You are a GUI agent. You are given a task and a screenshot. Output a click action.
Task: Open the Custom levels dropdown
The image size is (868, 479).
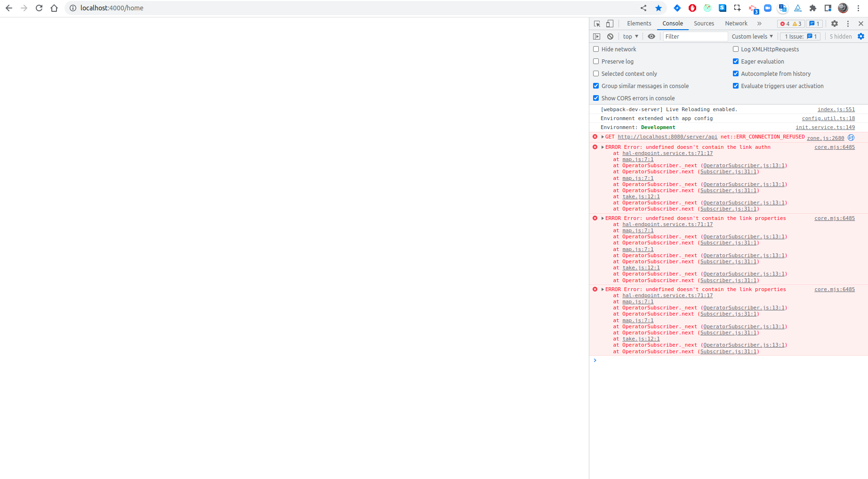point(752,36)
